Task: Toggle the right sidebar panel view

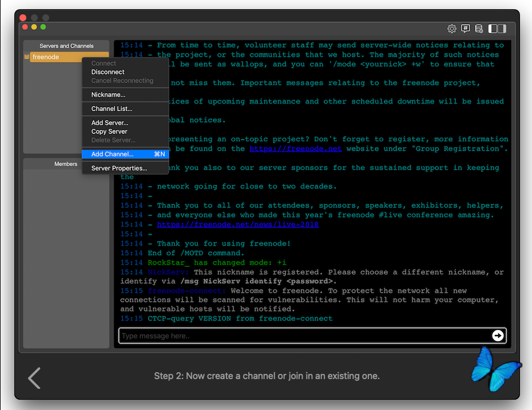Action: pyautogui.click(x=502, y=29)
